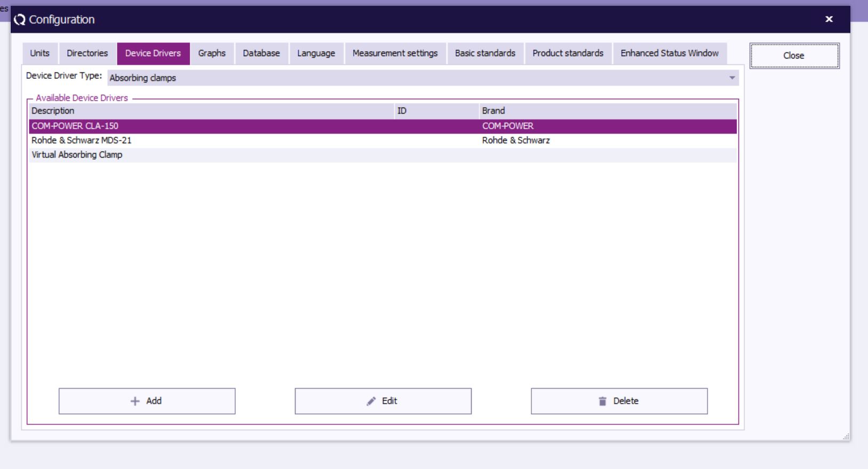Open the Language tab
Image resolution: width=868 pixels, height=469 pixels.
coord(316,53)
